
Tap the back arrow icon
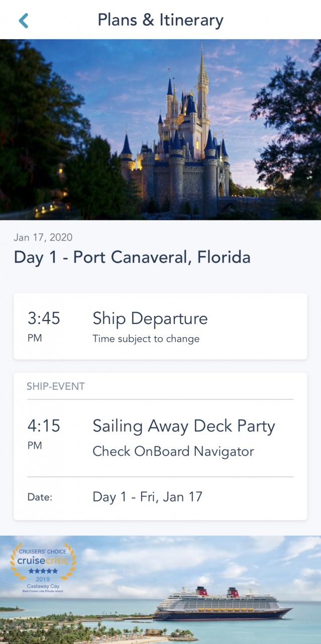point(23,21)
